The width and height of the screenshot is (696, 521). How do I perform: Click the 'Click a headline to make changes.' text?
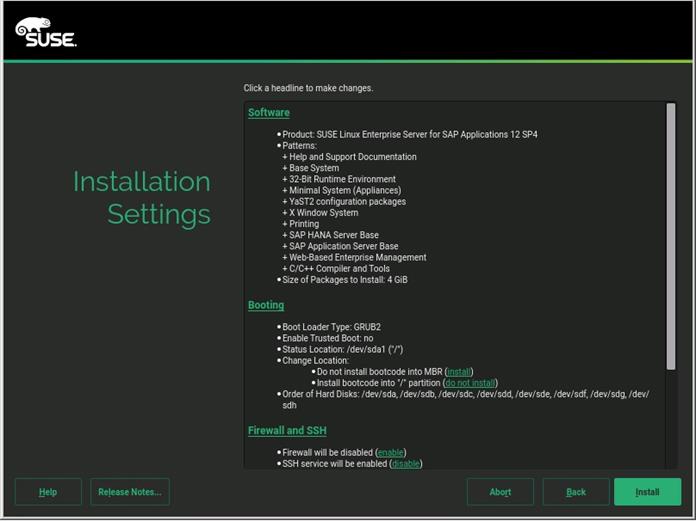pos(308,88)
